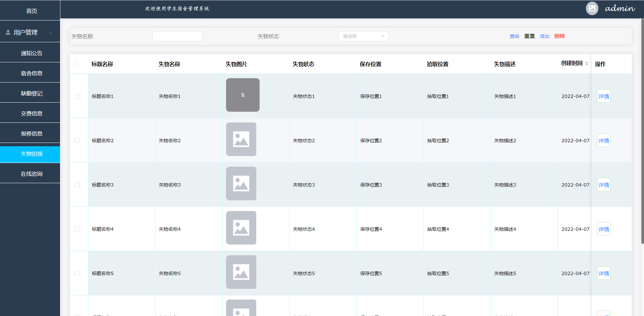Click 详情 for row 标题名称1
Screen dimensions: 644x316
pyautogui.click(x=604, y=96)
